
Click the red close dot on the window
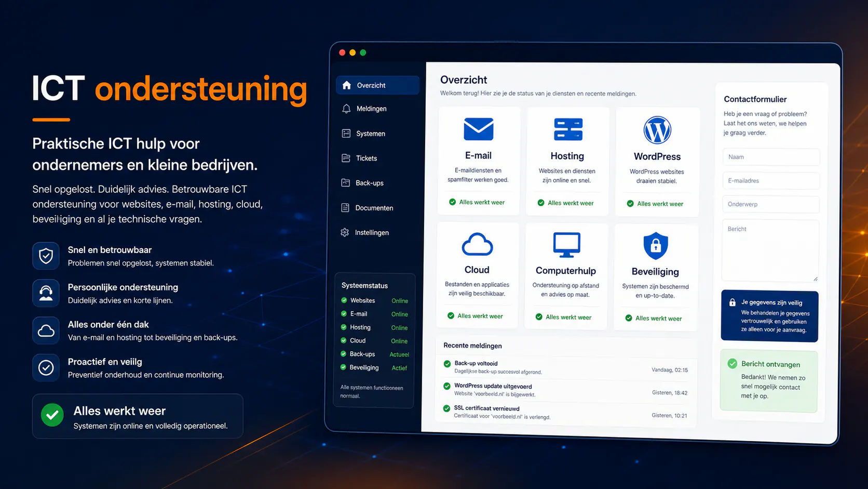pos(342,52)
